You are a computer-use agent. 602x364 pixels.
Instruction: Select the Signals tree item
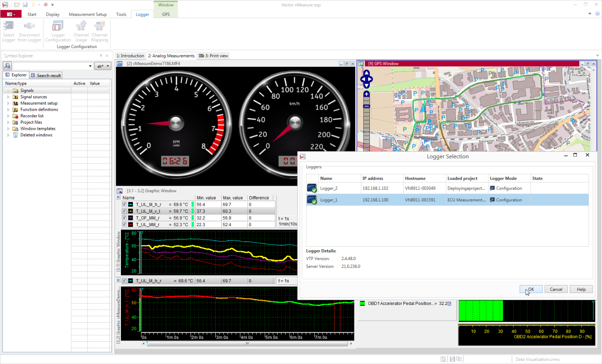27,91
